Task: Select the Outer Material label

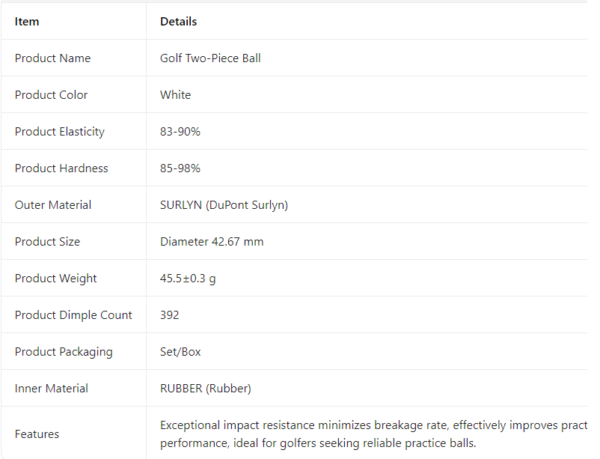Action: click(x=53, y=205)
